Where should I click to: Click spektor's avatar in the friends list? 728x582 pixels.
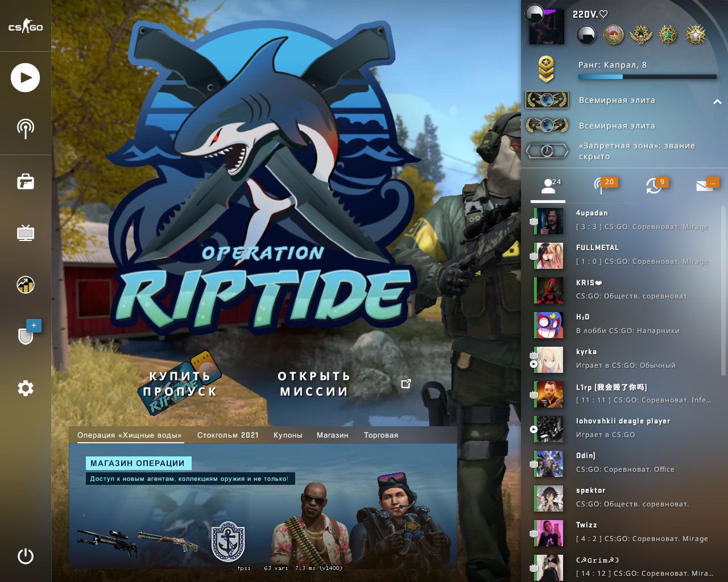coord(549,498)
